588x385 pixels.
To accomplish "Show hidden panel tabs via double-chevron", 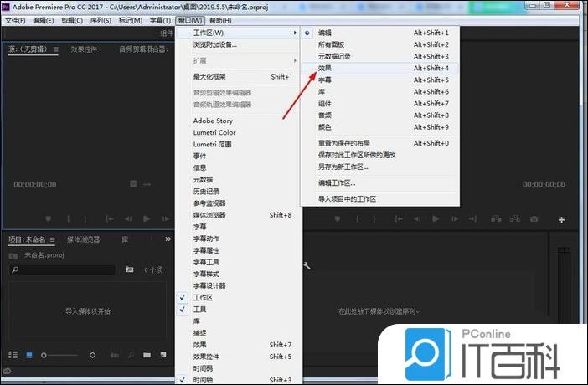I will pos(168,239).
